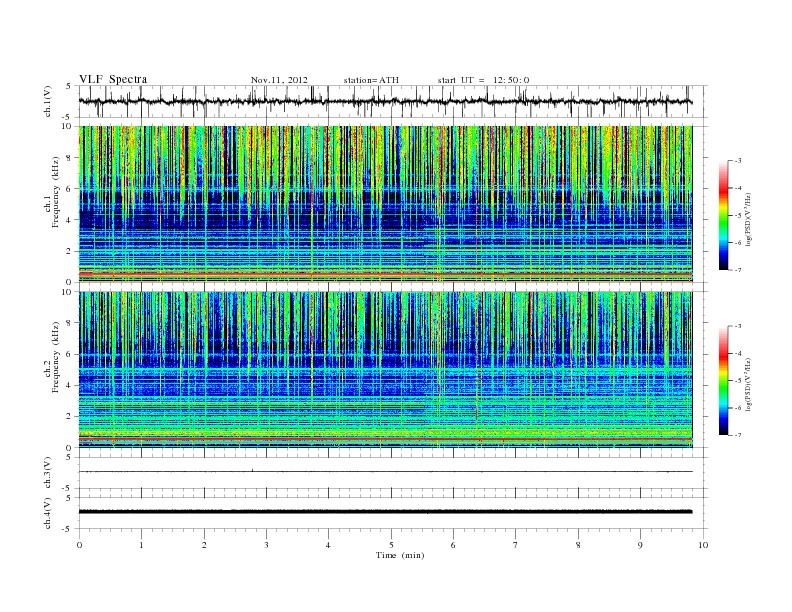Click the ch.1 spectrogram color scale bar
This screenshot has height=612, width=792.
723,215
